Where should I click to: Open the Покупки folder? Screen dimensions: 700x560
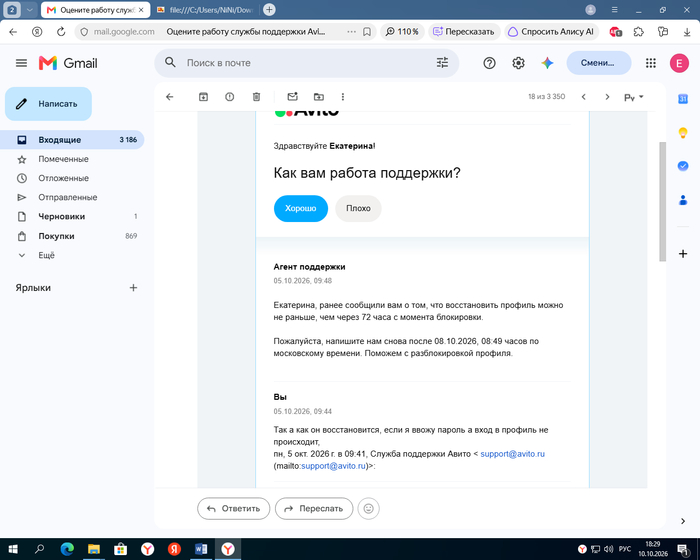click(x=74, y=236)
